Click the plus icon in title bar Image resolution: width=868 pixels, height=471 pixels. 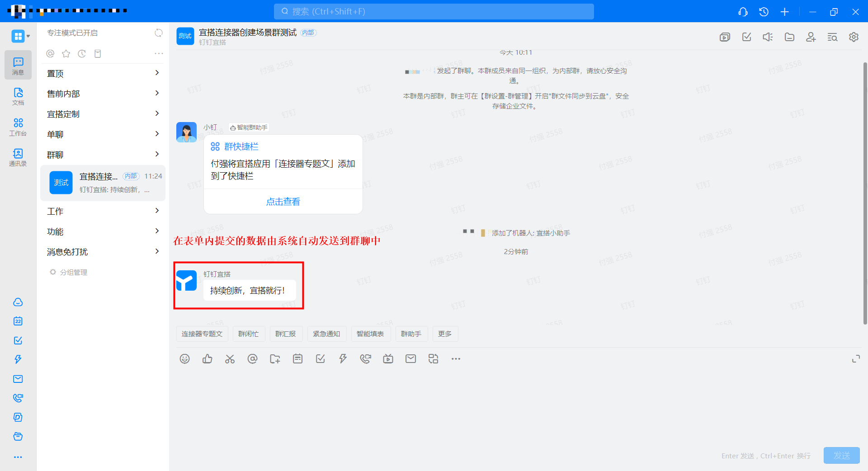coord(785,12)
